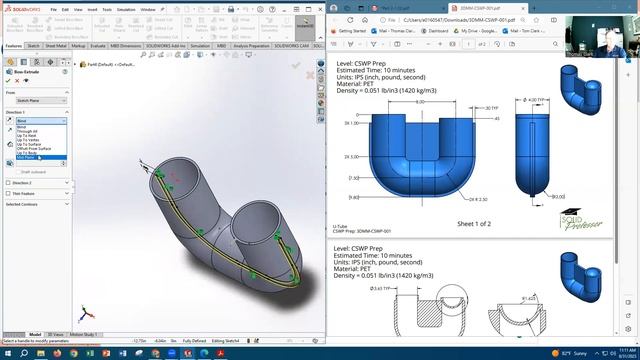Image resolution: width=640 pixels, height=360 pixels.
Task: Expand Part6 flyout tree arrow
Action: [x=75, y=64]
